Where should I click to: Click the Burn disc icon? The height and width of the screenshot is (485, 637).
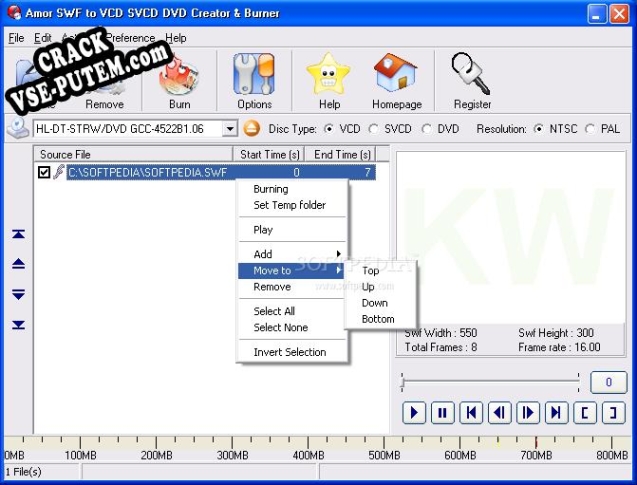179,77
